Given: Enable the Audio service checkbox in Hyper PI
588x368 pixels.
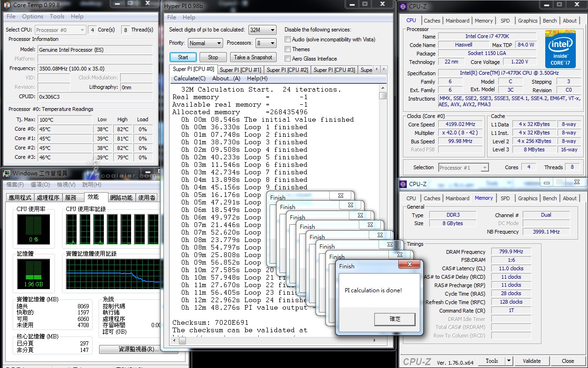Looking at the screenshot, I should [287, 39].
